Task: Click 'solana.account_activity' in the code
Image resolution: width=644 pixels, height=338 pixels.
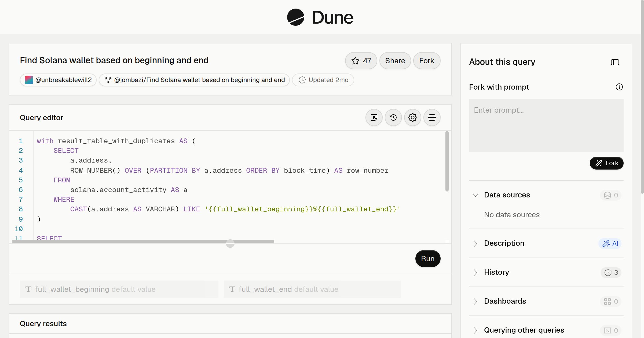Action: tap(118, 190)
